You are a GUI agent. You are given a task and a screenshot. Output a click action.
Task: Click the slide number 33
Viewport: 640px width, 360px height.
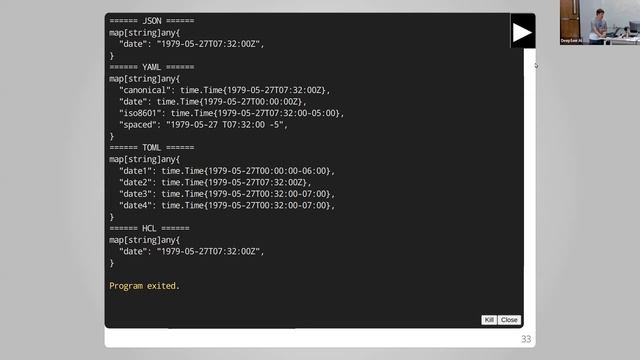tap(526, 339)
